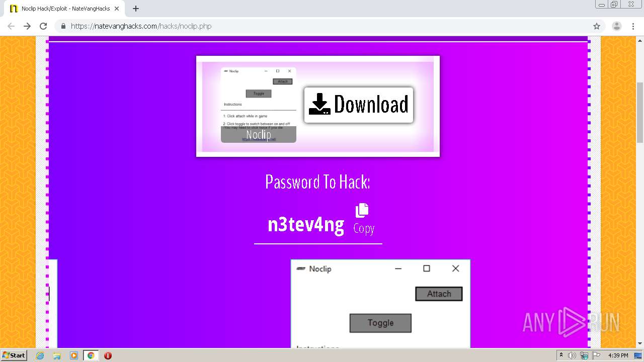Image resolution: width=644 pixels, height=362 pixels.
Task: Open the Windows Start menu
Action: tap(14, 355)
